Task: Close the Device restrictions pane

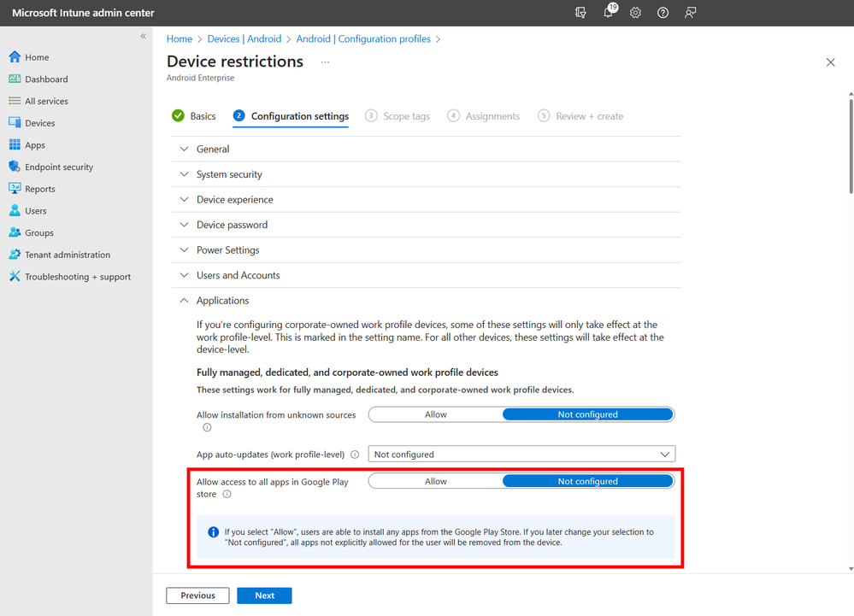Action: 831,62
